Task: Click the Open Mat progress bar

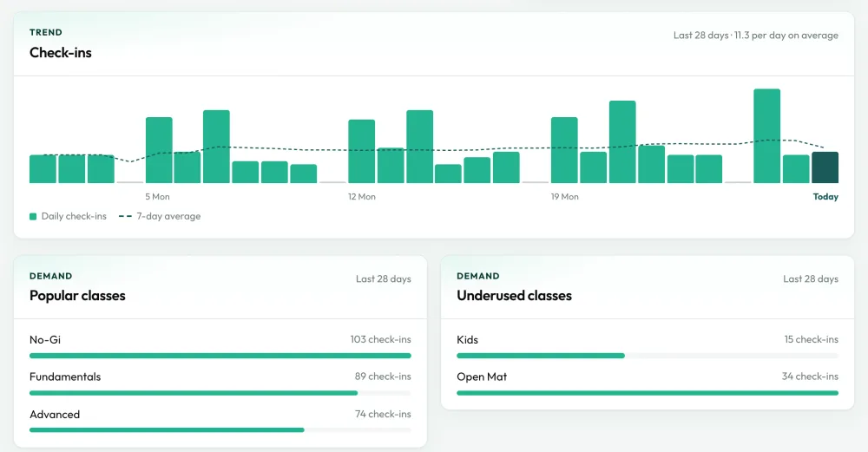Action: tap(648, 393)
